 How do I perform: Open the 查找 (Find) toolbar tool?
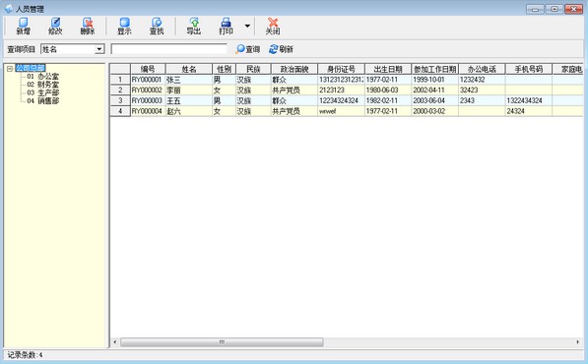tap(157, 27)
